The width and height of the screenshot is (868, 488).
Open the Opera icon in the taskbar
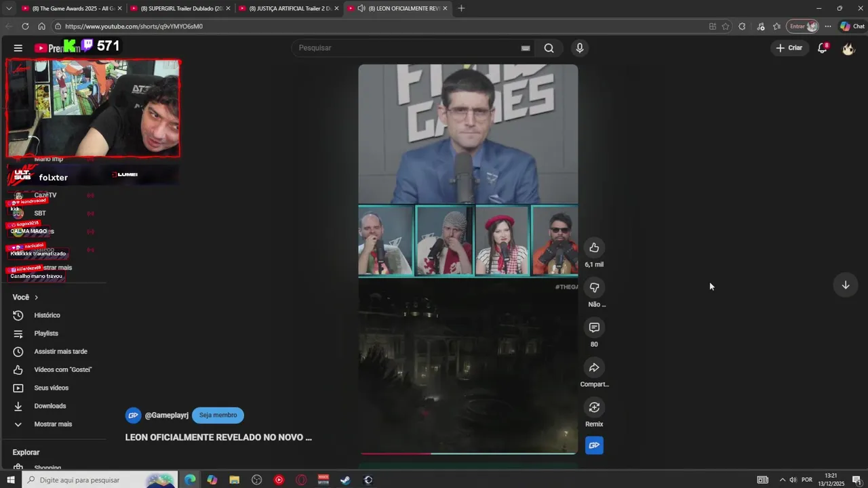[301, 480]
